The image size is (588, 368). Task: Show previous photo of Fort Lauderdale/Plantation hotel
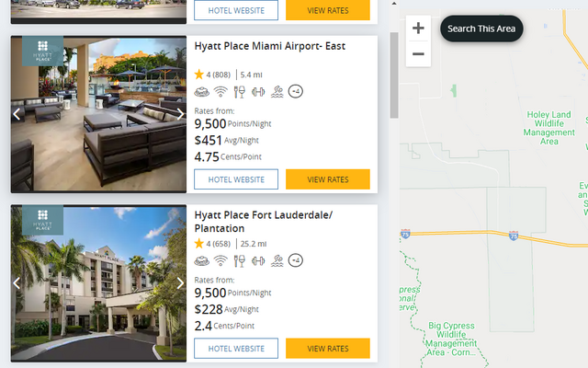point(17,282)
